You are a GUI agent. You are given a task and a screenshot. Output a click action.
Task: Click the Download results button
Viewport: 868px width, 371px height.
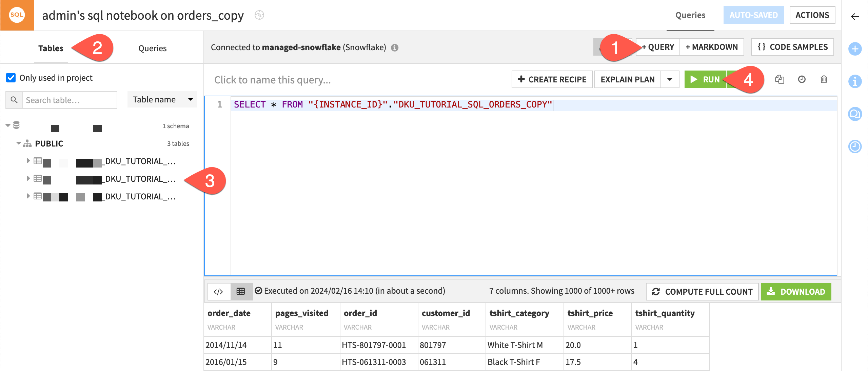click(x=797, y=291)
